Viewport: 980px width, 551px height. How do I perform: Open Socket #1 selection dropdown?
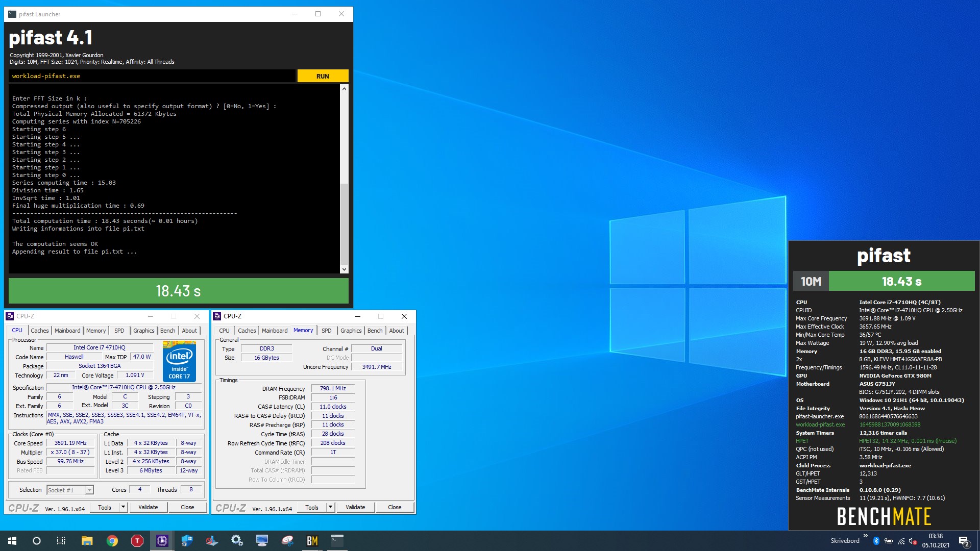pyautogui.click(x=89, y=490)
